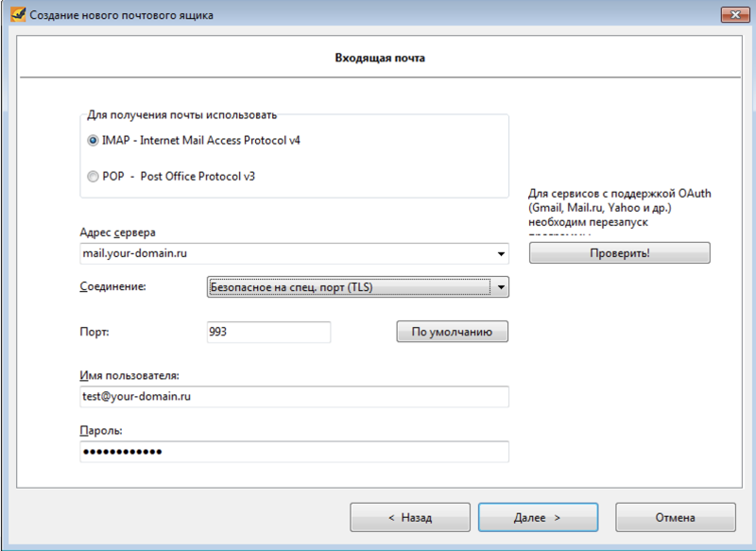Image resolution: width=756 pixels, height=551 pixels.
Task: Click the Соединение label
Action: point(113,286)
